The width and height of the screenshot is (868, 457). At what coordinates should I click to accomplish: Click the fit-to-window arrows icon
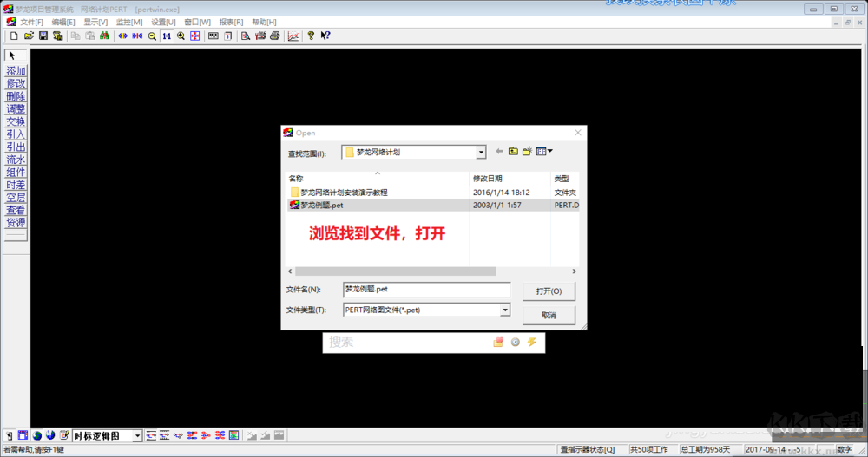tap(194, 36)
